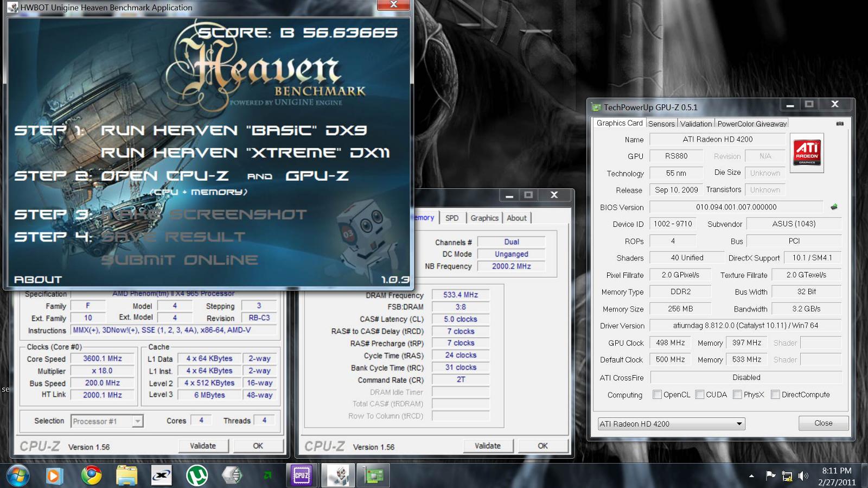Image resolution: width=868 pixels, height=488 pixels.
Task: Switch to GPU-Z graphics card taskbar button
Action: click(373, 476)
